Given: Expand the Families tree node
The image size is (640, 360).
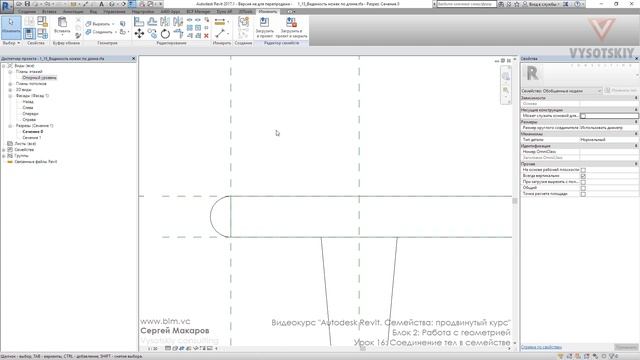Looking at the screenshot, I should [x=4, y=150].
